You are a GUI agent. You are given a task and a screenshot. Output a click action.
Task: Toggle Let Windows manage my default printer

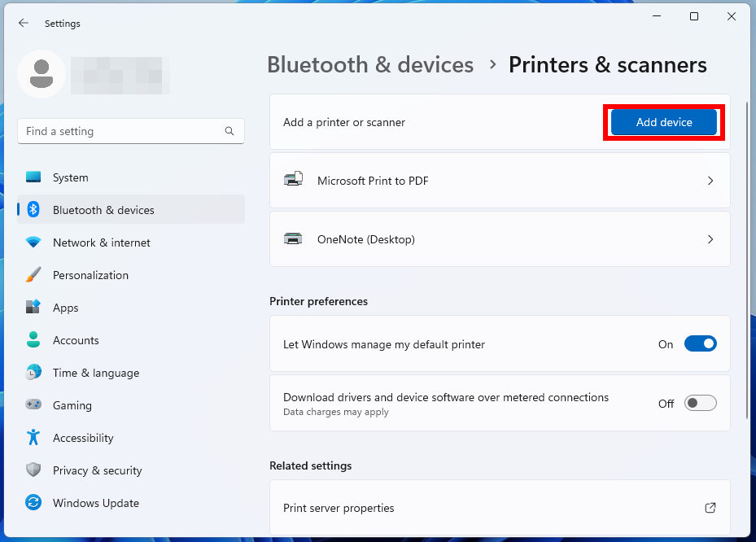click(700, 343)
